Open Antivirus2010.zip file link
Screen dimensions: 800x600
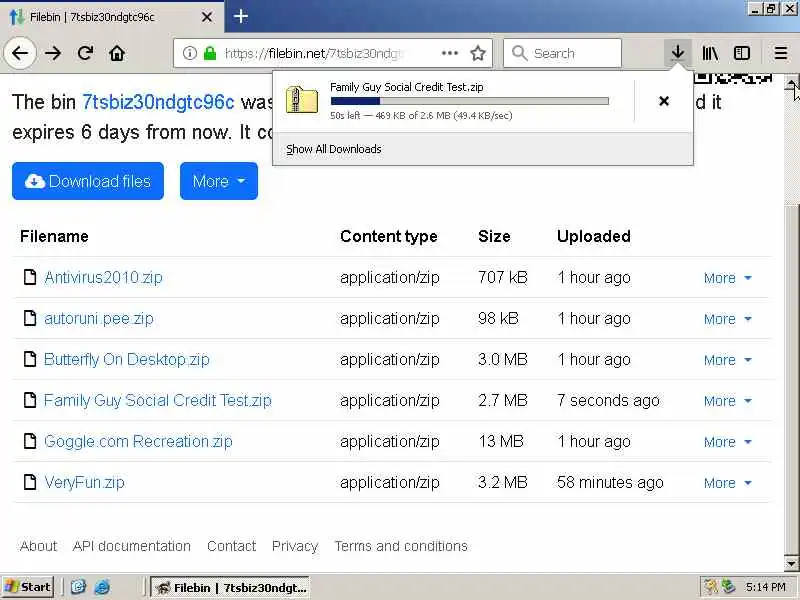point(103,278)
